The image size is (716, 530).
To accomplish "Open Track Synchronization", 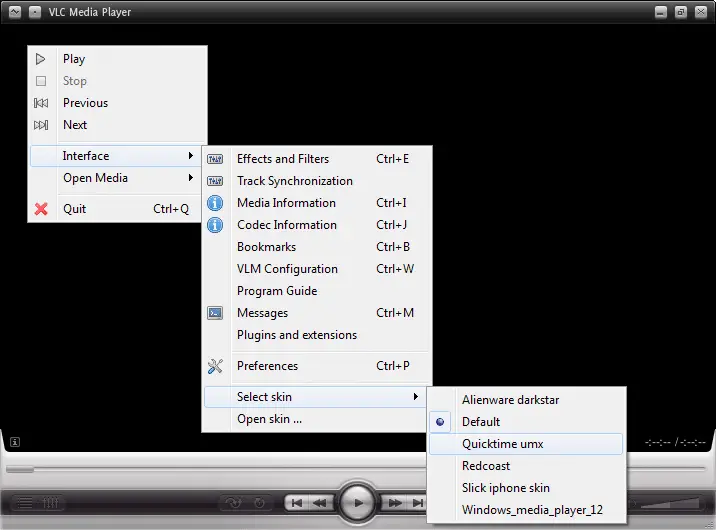I will [317, 181].
